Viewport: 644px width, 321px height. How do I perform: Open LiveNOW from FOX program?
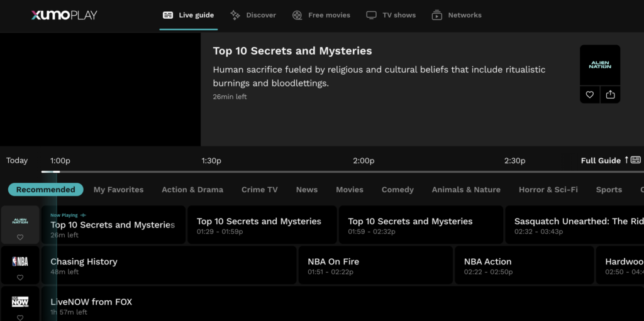tap(343, 304)
